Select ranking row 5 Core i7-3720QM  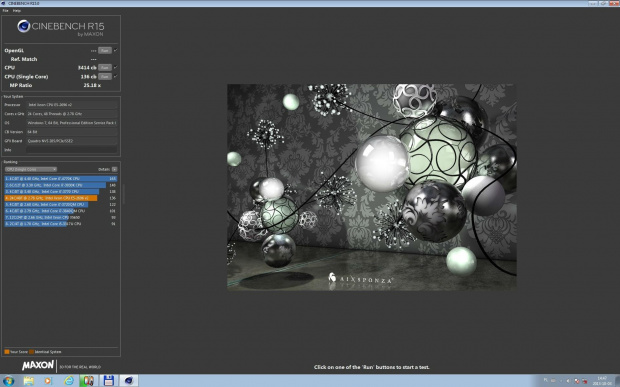[60, 204]
